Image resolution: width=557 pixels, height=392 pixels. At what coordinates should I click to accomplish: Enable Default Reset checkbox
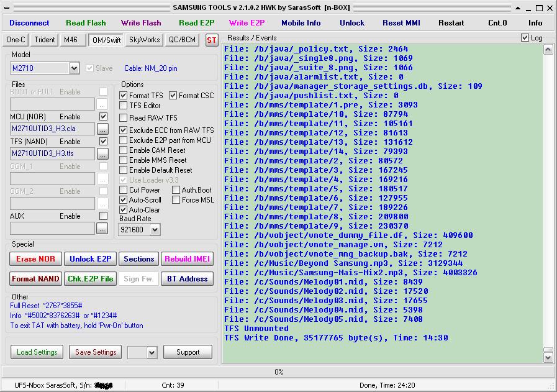pyautogui.click(x=124, y=170)
